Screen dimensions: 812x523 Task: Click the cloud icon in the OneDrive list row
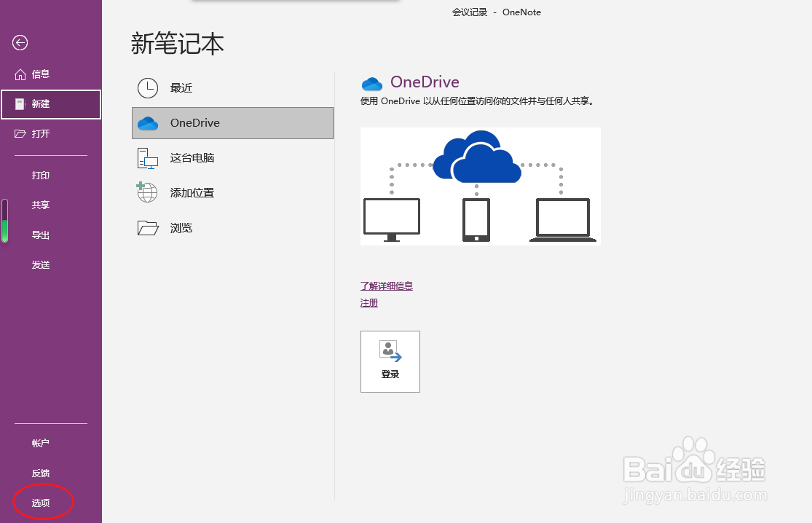148,123
